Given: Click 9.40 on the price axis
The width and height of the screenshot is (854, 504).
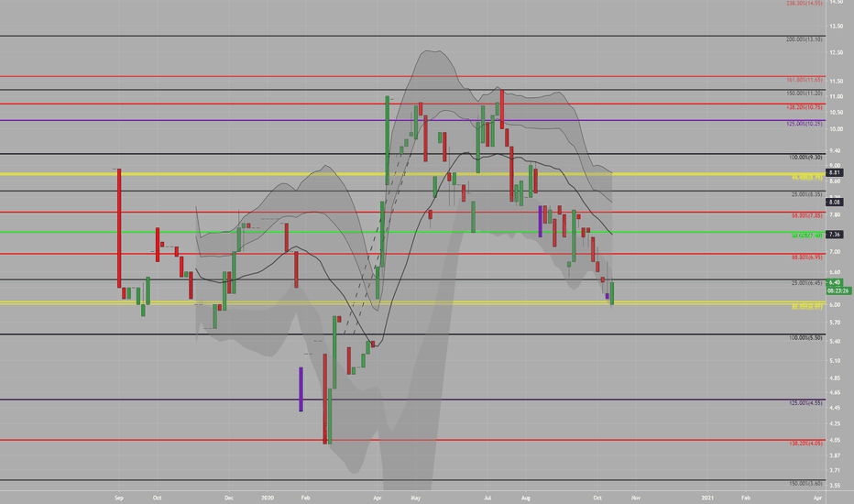Looking at the screenshot, I should 835,150.
